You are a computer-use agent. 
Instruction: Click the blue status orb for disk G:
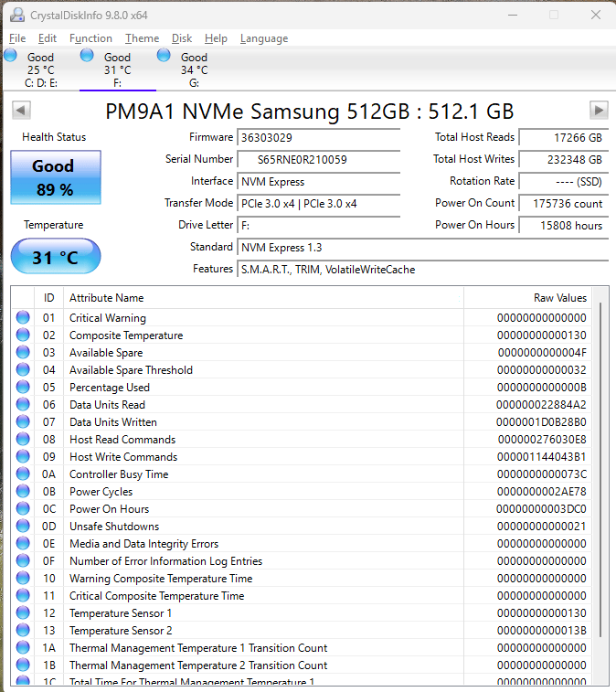coord(164,55)
